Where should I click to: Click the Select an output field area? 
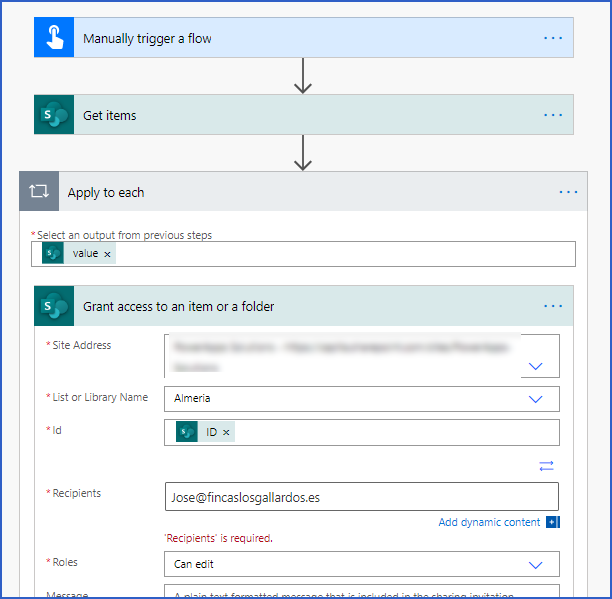pos(303,254)
